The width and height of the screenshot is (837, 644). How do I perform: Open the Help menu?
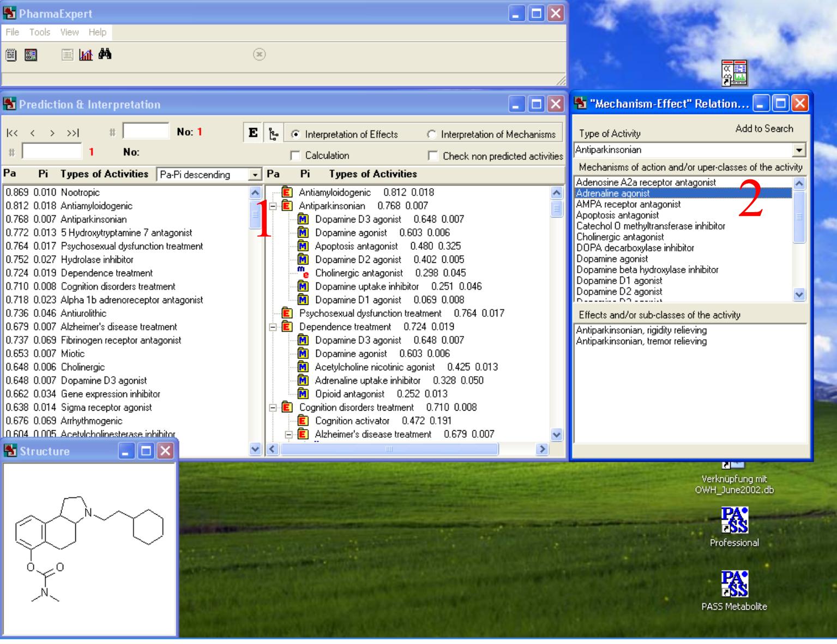coord(98,32)
